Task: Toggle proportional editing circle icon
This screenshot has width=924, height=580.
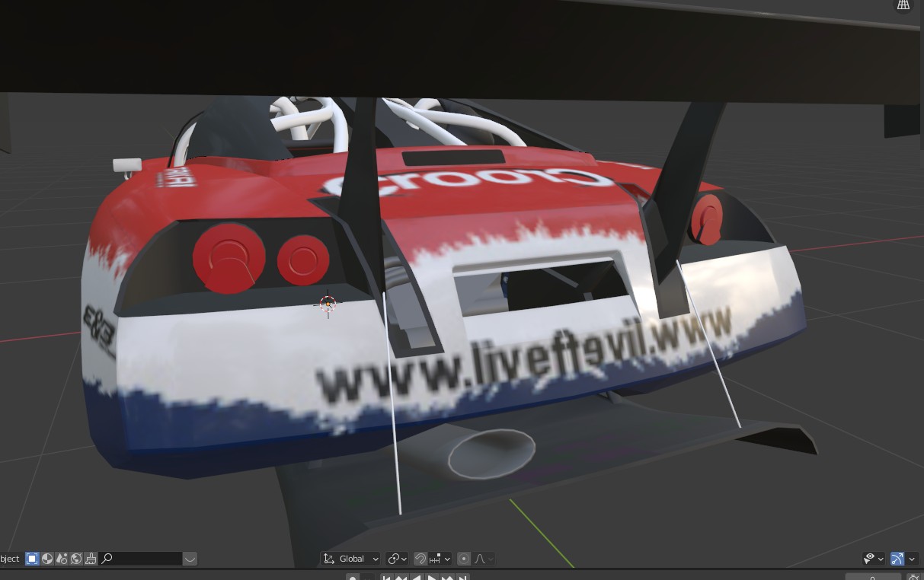Action: pyautogui.click(x=464, y=559)
